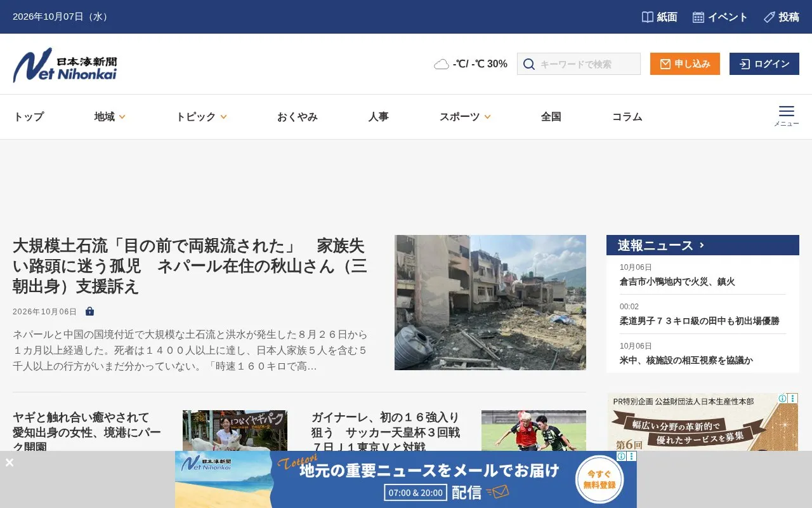Close the bottom banner with X

10,462
